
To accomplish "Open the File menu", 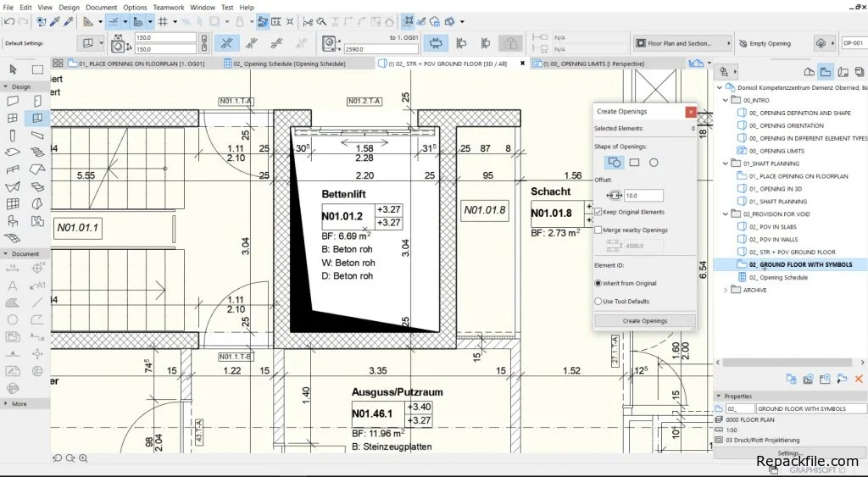I will [x=8, y=7].
